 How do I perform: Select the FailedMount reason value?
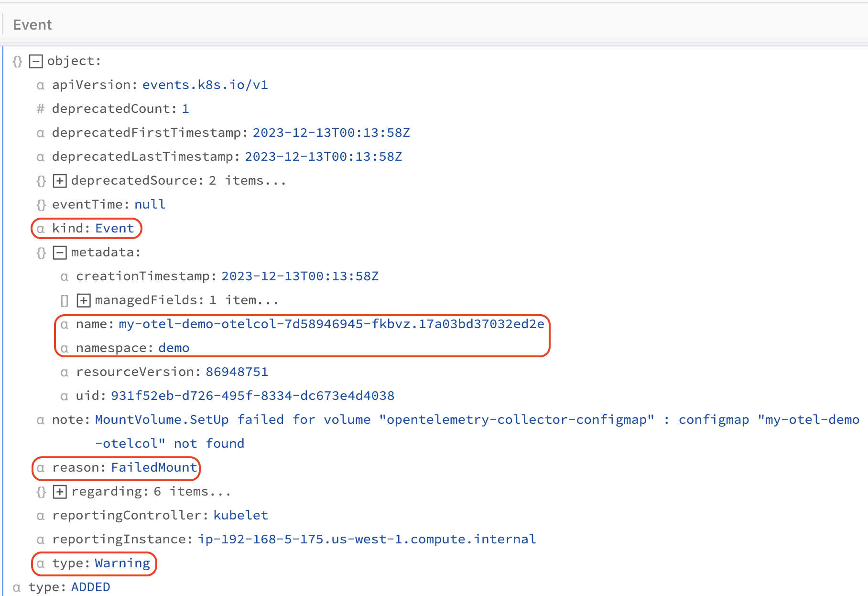(154, 467)
